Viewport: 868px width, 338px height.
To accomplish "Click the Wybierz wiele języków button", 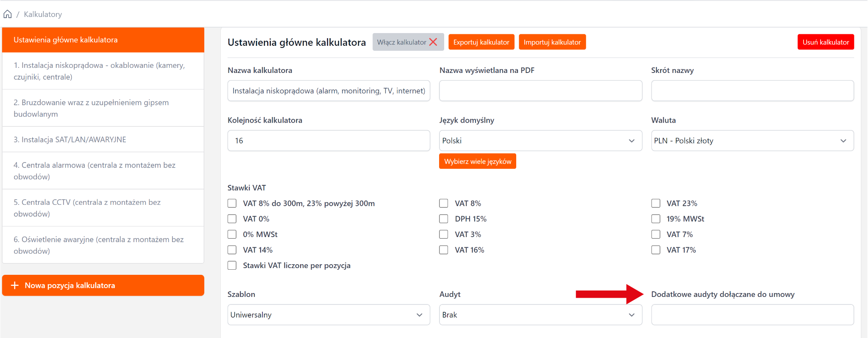I will [x=477, y=162].
